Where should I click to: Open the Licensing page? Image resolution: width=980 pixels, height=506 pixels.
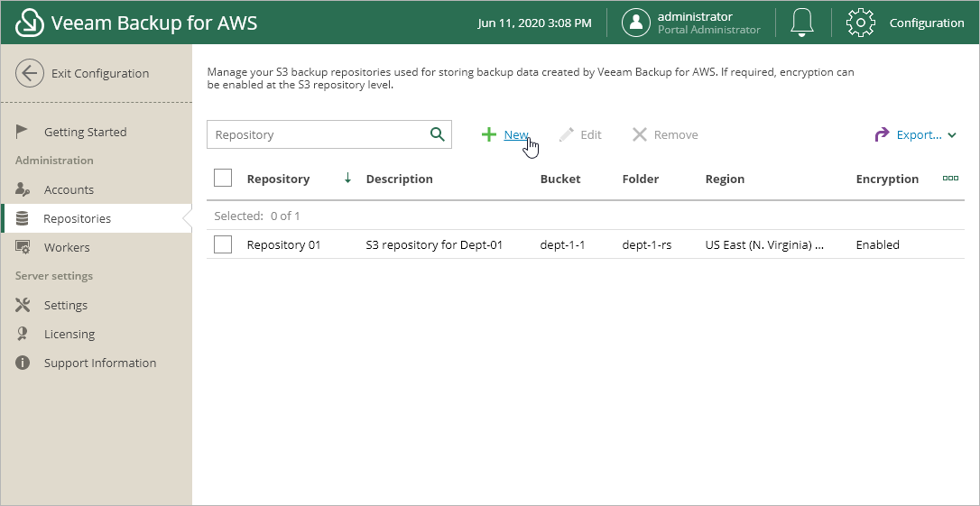(x=69, y=335)
